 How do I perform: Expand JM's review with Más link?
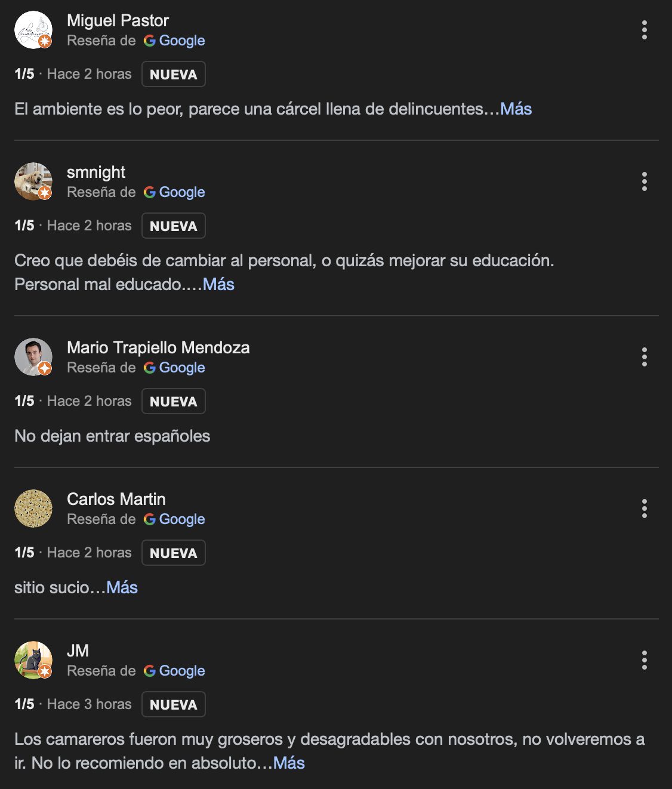(289, 763)
